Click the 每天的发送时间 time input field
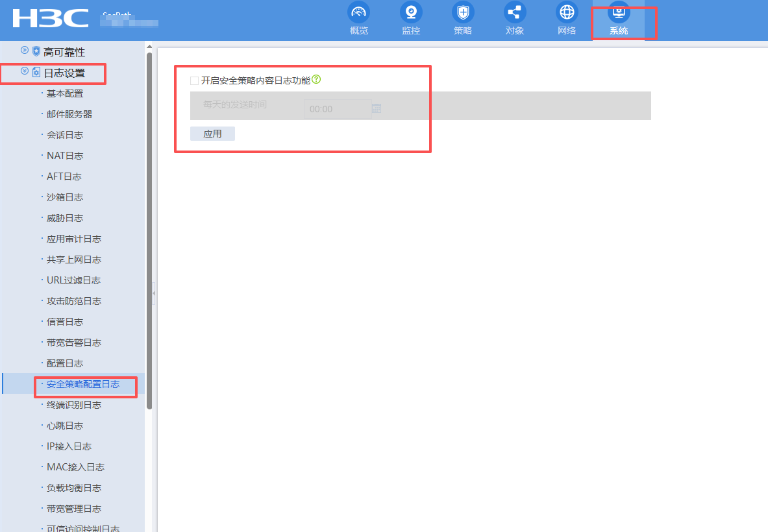768x532 pixels. 337,109
